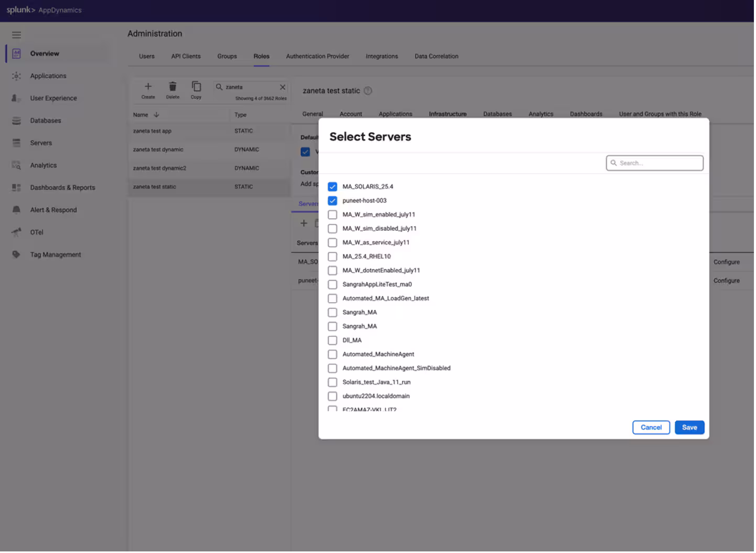Uncheck the puneet-host-003 server
This screenshot has height=553, width=756.
(x=332, y=200)
